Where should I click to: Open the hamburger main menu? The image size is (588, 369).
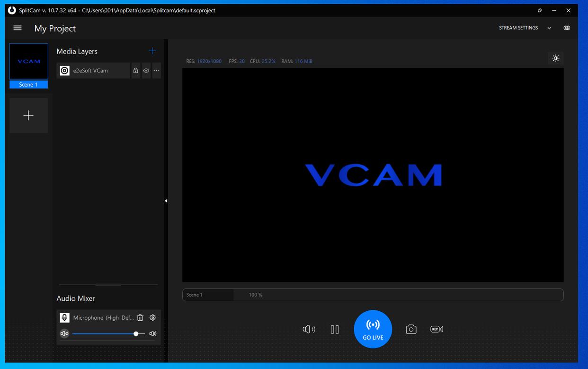[18, 28]
